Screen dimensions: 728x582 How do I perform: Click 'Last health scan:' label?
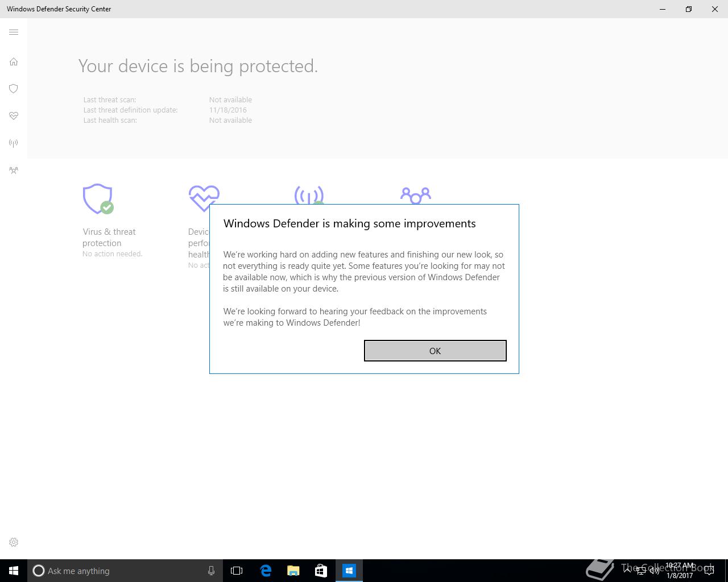click(x=110, y=120)
